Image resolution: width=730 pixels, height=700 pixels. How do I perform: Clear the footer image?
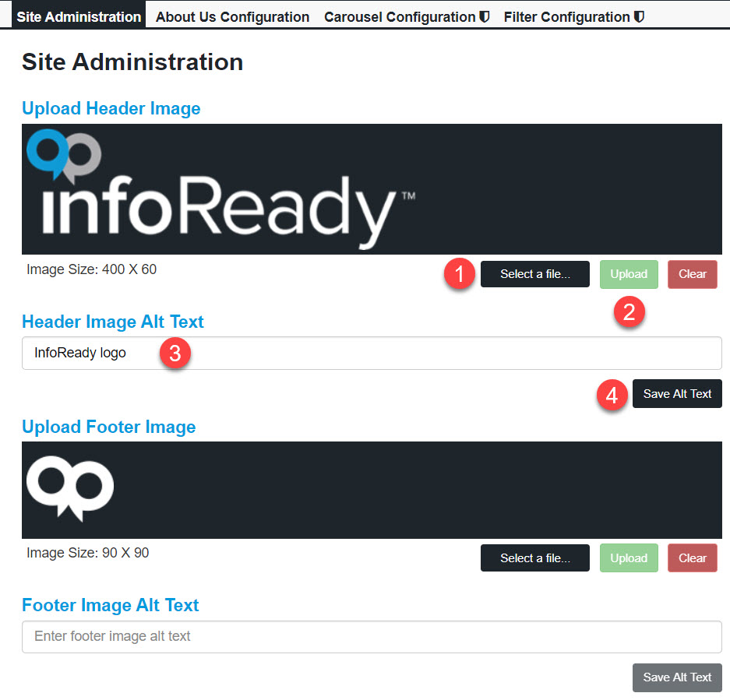coord(693,558)
